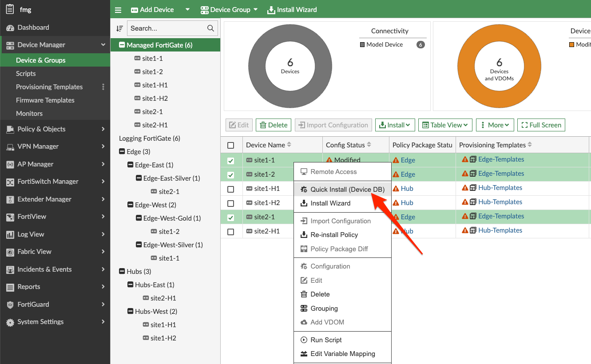Sort by the Device Name column header
591x364 pixels.
pyautogui.click(x=266, y=145)
